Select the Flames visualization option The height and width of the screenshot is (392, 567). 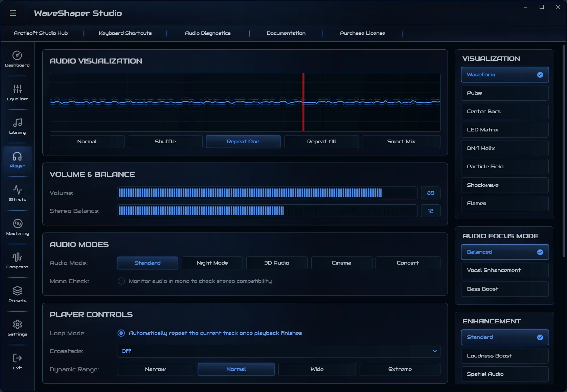[505, 203]
